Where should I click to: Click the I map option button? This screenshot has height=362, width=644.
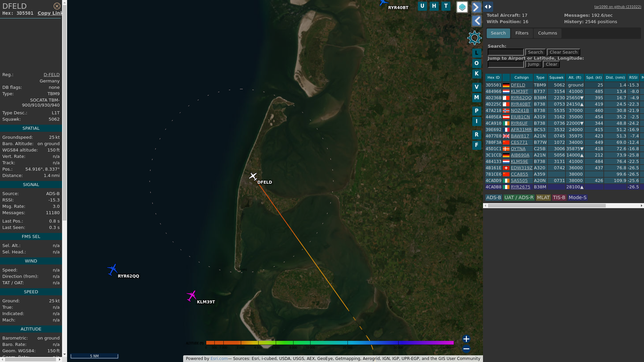point(477,121)
